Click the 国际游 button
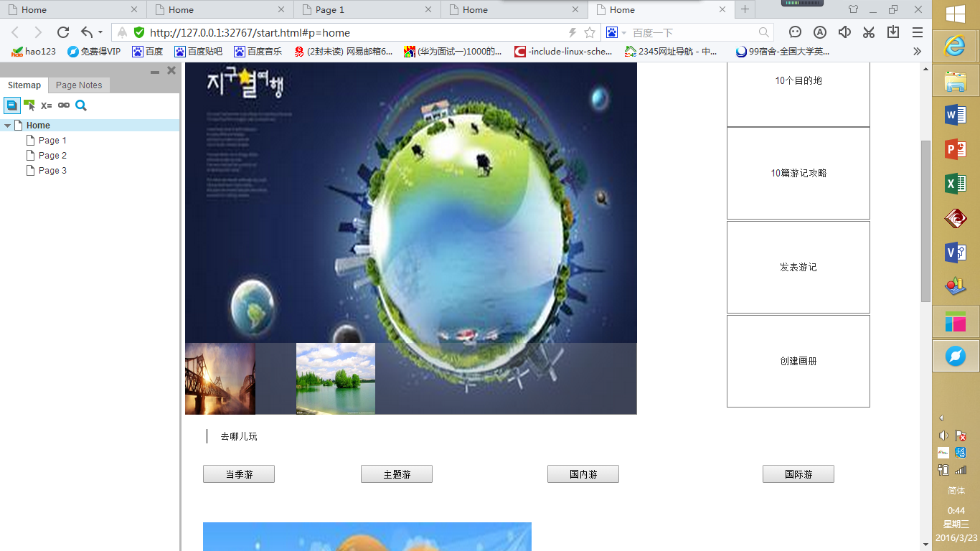The image size is (980, 551). coord(798,474)
